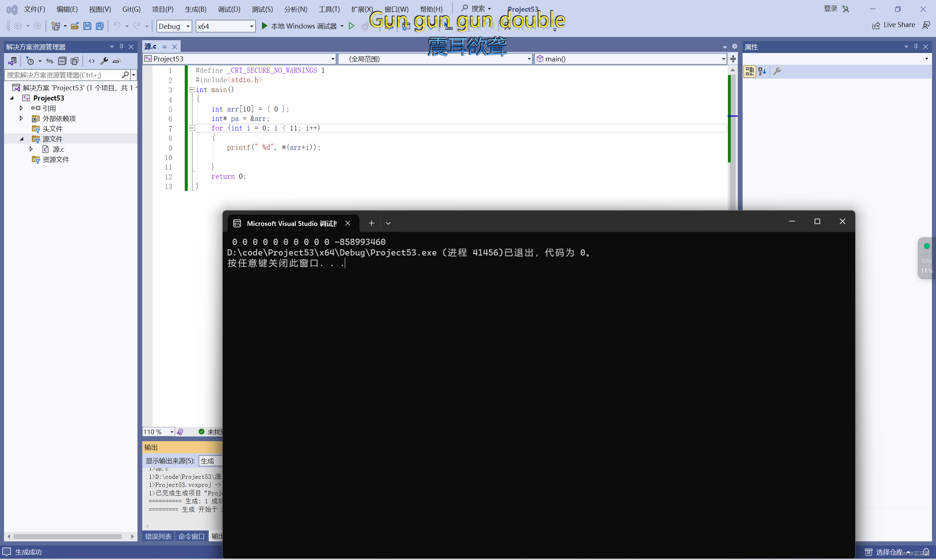Screen dimensions: 936x560
Task: Click the Open File folder icon
Action: tap(75, 26)
